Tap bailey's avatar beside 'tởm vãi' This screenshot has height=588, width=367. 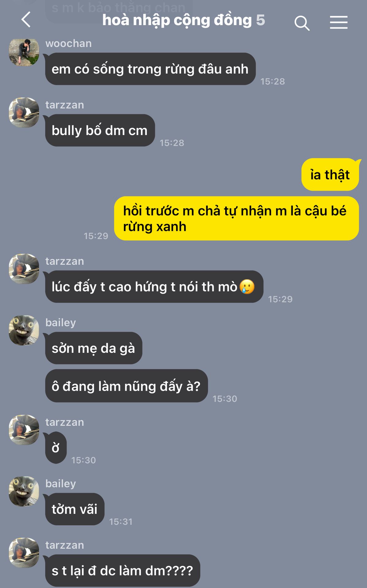tap(24, 491)
